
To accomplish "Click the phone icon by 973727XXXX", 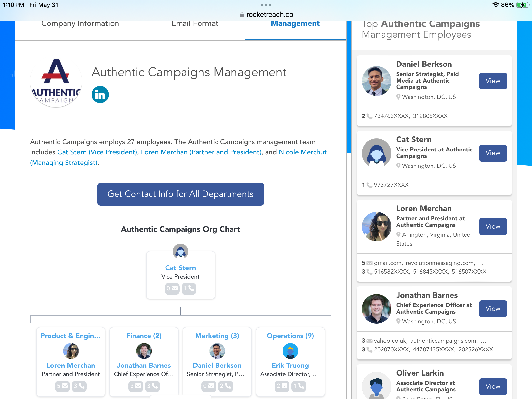I will pos(369,185).
